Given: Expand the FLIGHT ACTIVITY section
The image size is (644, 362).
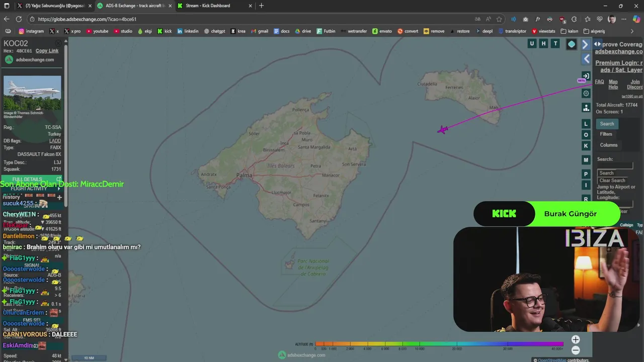Looking at the screenshot, I should pyautogui.click(x=32, y=189).
